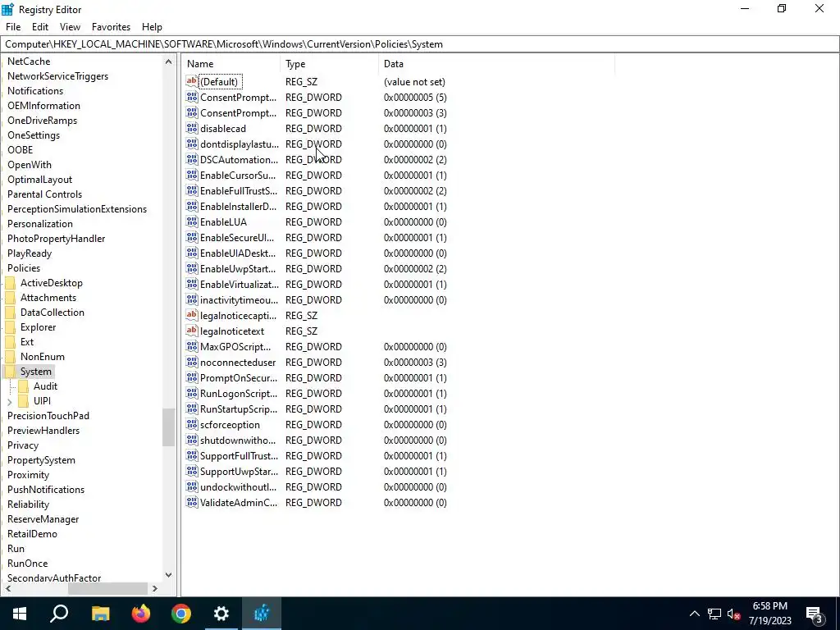Select the EnableSecureUI... value
The width and height of the screenshot is (840, 630).
[x=237, y=237]
